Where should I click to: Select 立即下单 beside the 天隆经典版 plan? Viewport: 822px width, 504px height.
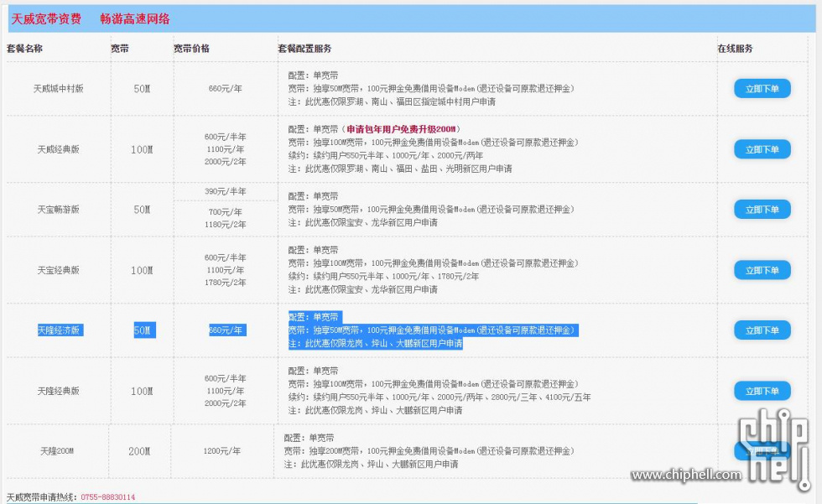[x=762, y=391]
